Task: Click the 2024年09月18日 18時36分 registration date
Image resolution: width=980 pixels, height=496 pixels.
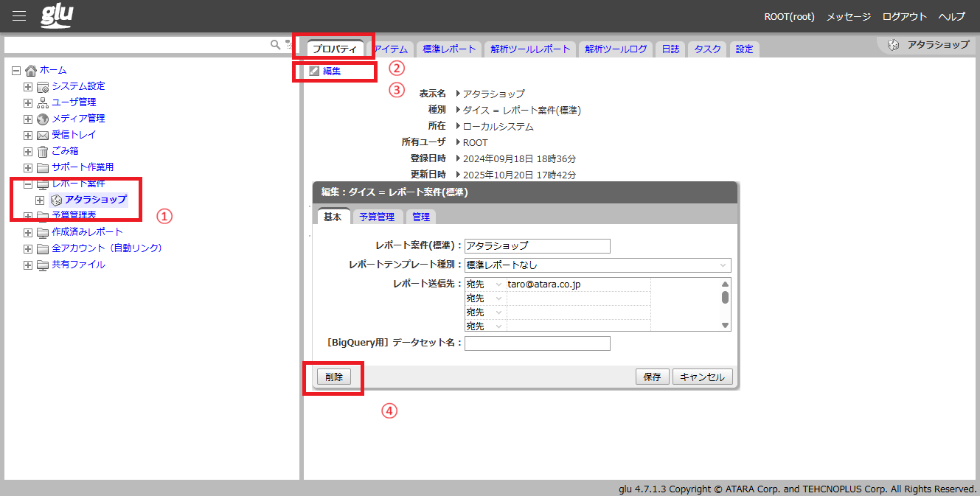Action: (519, 159)
